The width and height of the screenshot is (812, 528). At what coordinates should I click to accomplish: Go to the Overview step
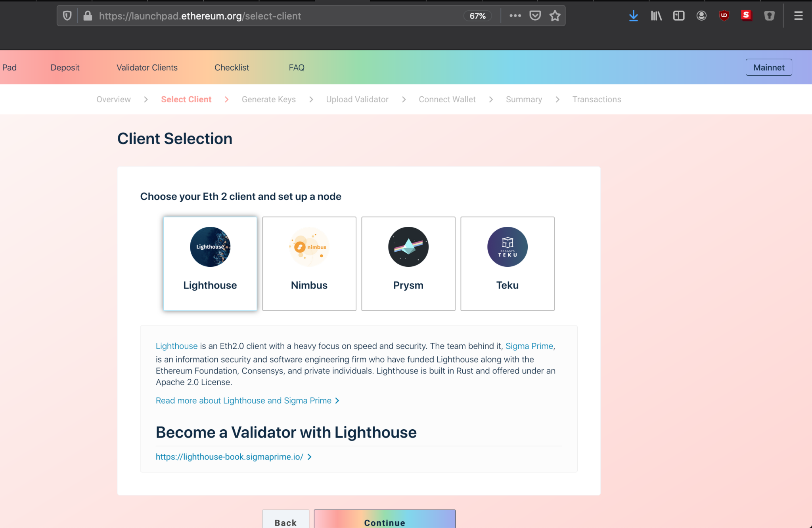coord(113,99)
